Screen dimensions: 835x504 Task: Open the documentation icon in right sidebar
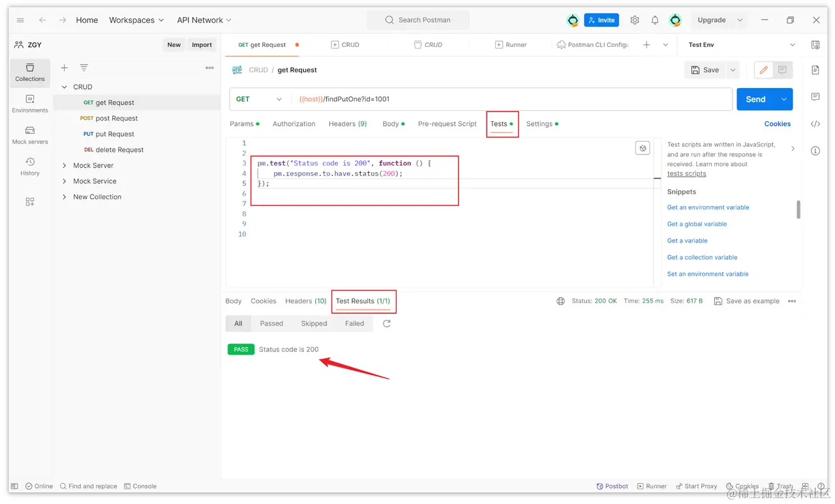(x=815, y=70)
